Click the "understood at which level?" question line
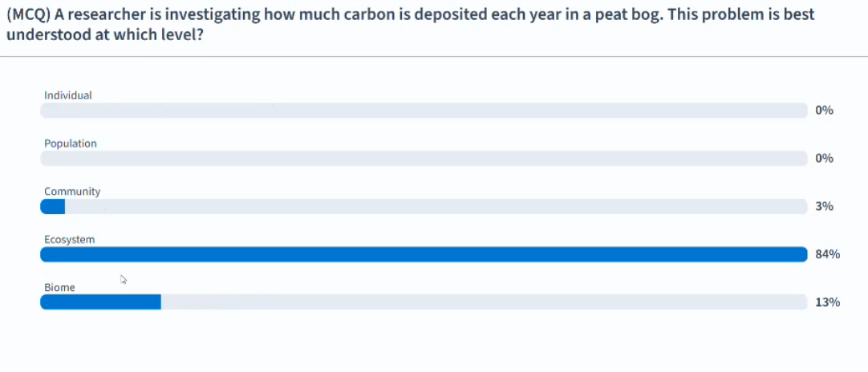 pos(104,36)
